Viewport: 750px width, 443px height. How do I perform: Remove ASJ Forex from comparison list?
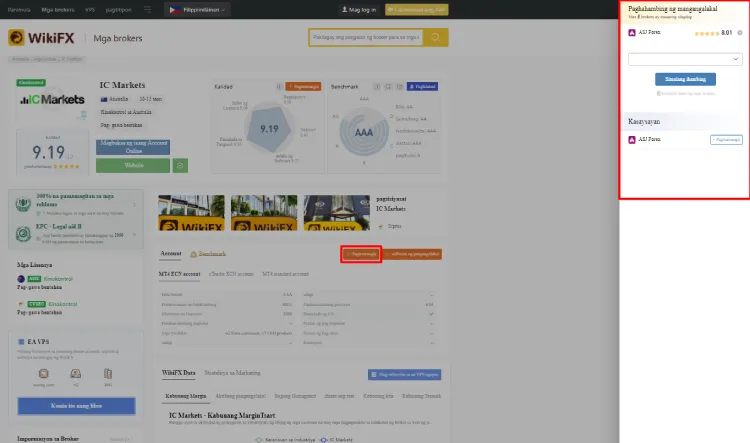point(739,33)
